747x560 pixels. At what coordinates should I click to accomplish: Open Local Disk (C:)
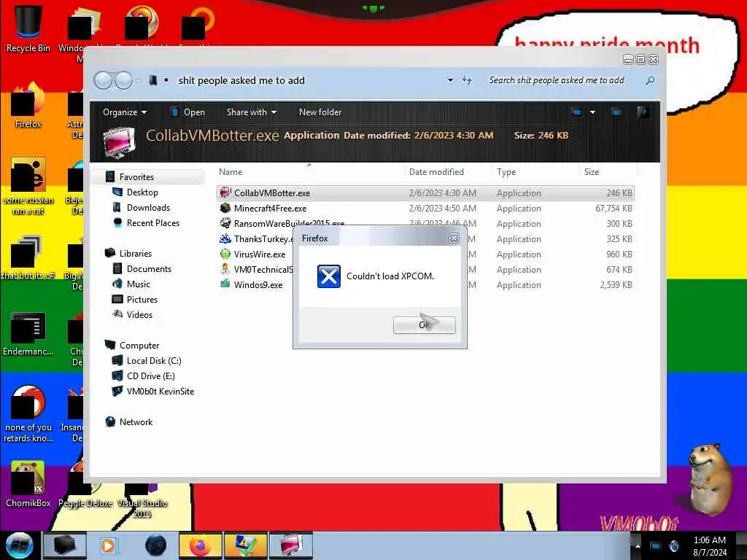[x=153, y=360]
